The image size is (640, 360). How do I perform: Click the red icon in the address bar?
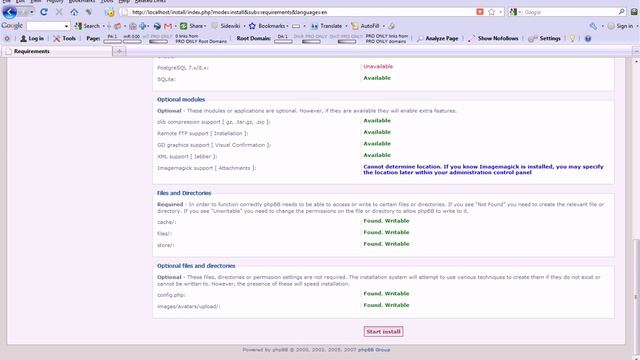click(x=480, y=12)
